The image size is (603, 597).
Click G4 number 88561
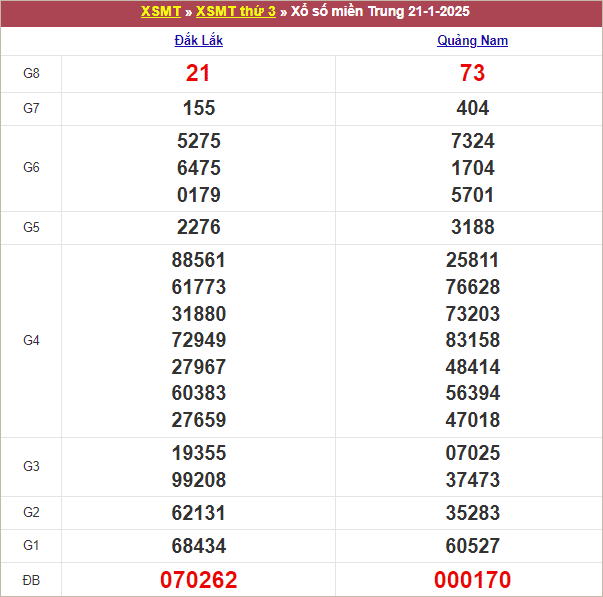coord(199,260)
